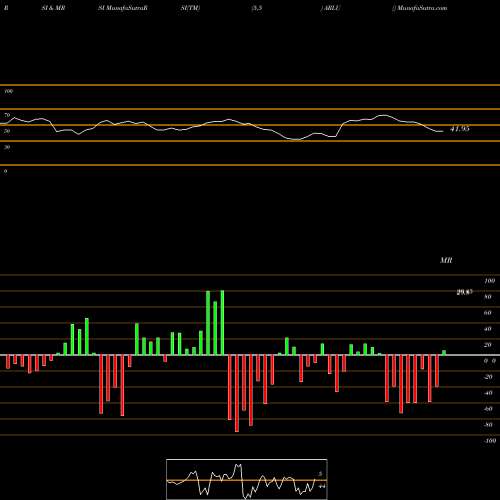Click the deepest red MR bar

point(237,393)
